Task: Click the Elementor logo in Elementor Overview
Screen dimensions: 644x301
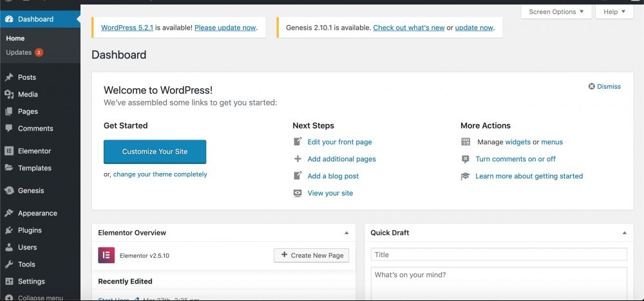Action: click(x=106, y=255)
